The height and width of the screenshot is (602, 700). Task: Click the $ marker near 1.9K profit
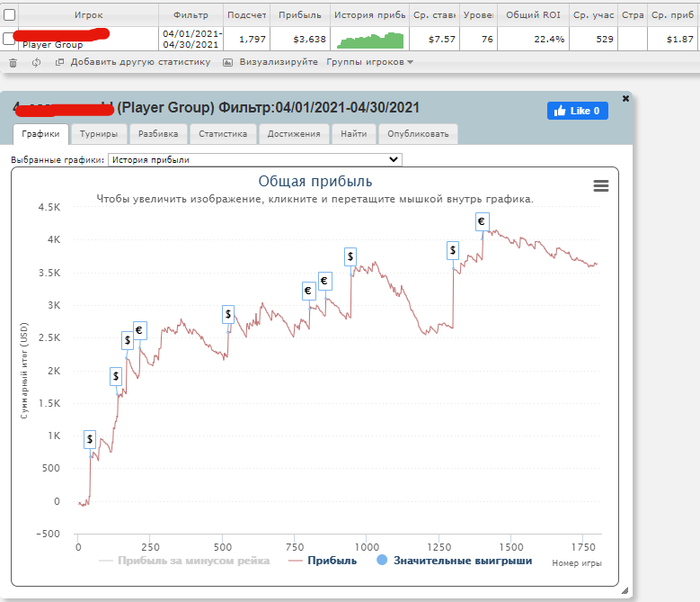pos(116,377)
